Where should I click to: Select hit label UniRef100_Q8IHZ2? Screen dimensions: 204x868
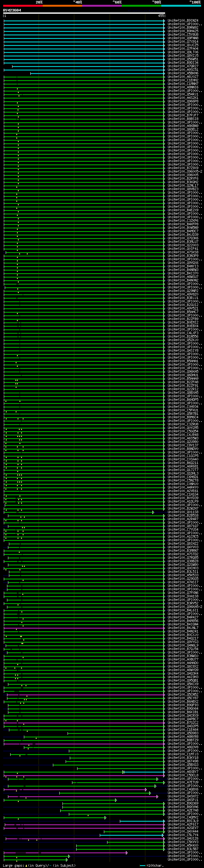point(183,544)
